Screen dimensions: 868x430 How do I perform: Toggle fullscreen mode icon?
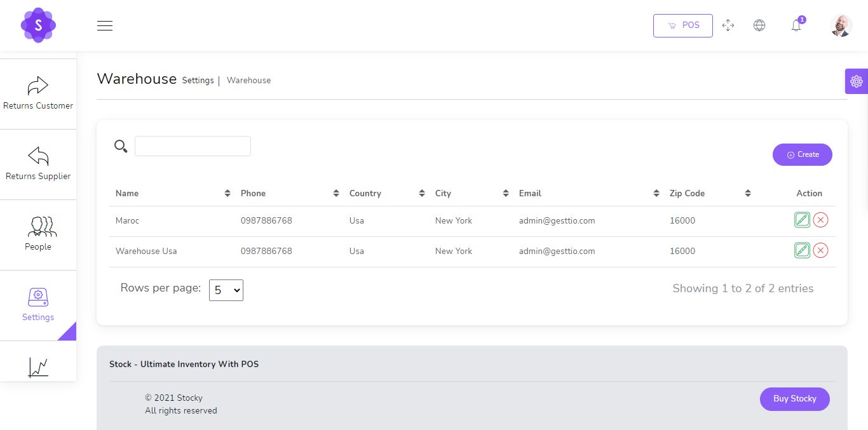point(728,25)
